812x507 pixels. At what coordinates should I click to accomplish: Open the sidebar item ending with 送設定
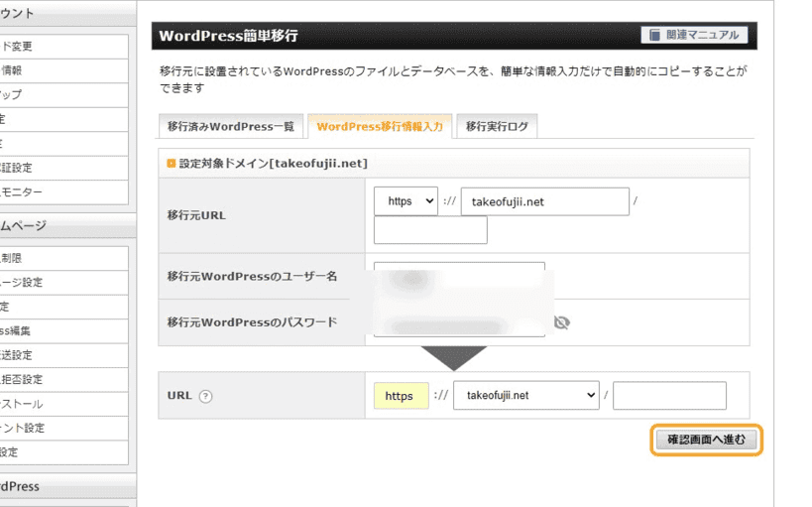pyautogui.click(x=64, y=355)
